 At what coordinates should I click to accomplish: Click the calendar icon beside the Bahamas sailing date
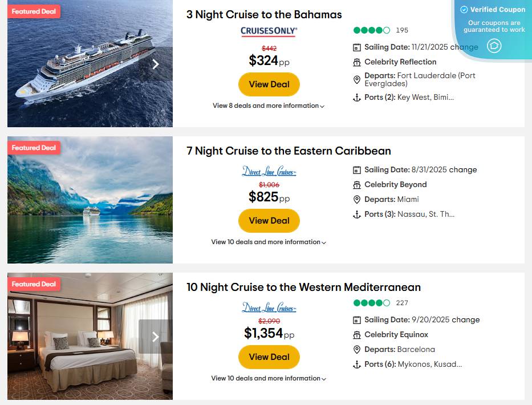point(356,47)
